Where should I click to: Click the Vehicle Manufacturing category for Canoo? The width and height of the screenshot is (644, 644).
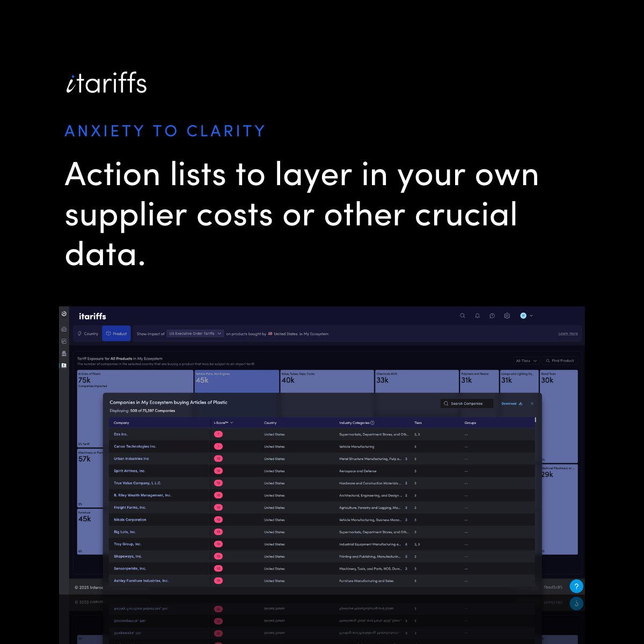[357, 447]
